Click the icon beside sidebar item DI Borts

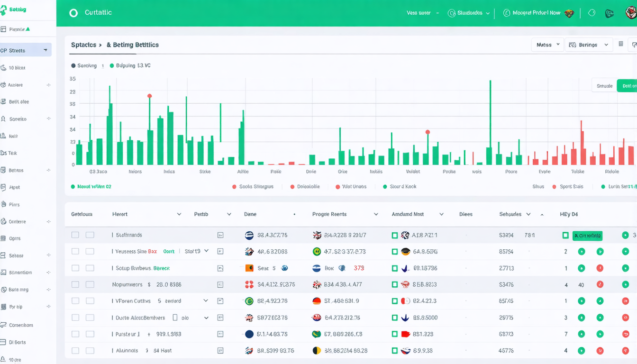(x=3, y=342)
